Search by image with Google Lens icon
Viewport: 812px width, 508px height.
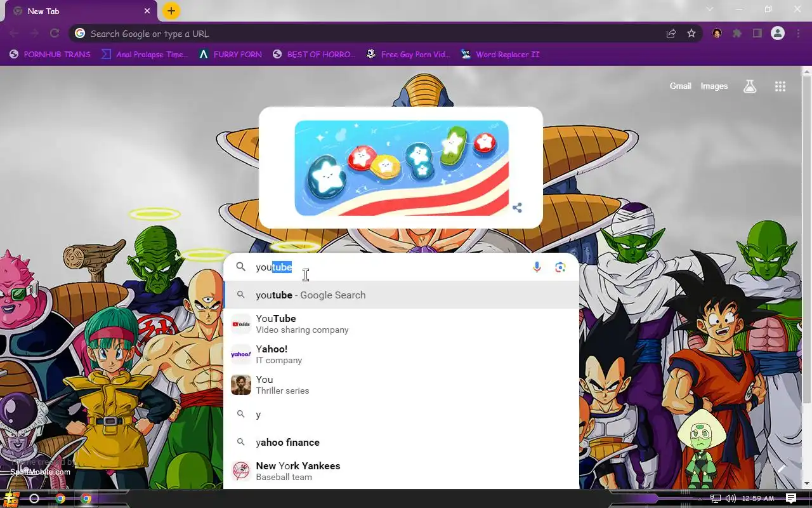(560, 267)
